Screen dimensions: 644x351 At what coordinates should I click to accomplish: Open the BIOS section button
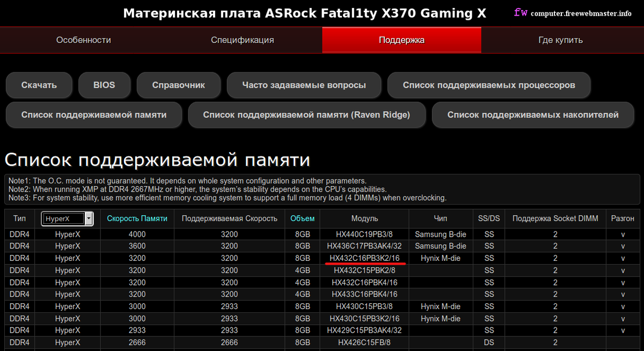pos(104,85)
